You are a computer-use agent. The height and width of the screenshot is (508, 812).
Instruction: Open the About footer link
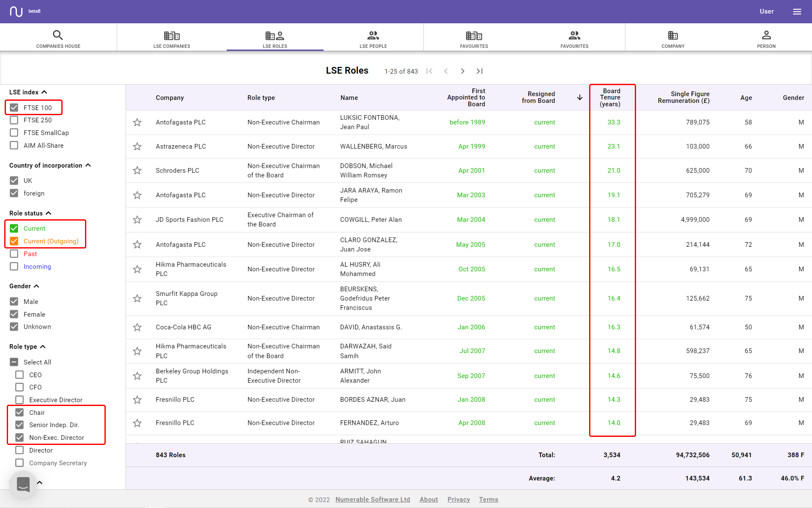pos(428,500)
